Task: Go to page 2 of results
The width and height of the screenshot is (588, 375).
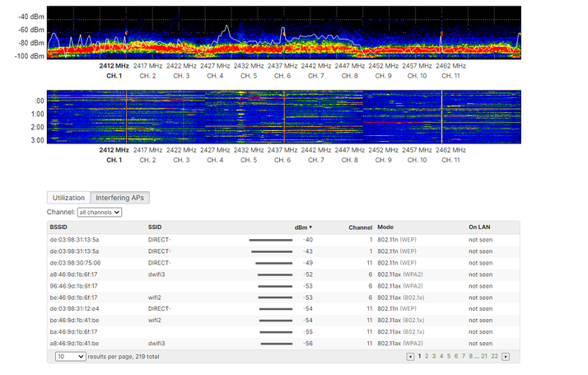Action: click(427, 357)
